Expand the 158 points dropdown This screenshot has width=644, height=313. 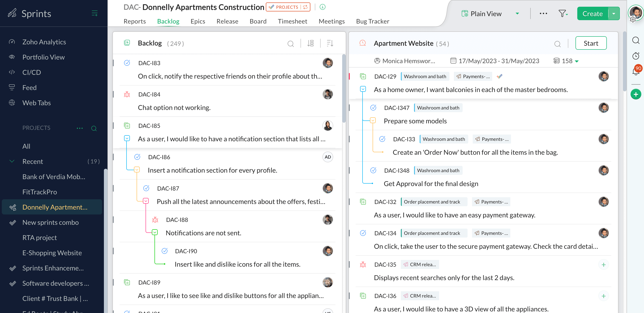pos(577,61)
